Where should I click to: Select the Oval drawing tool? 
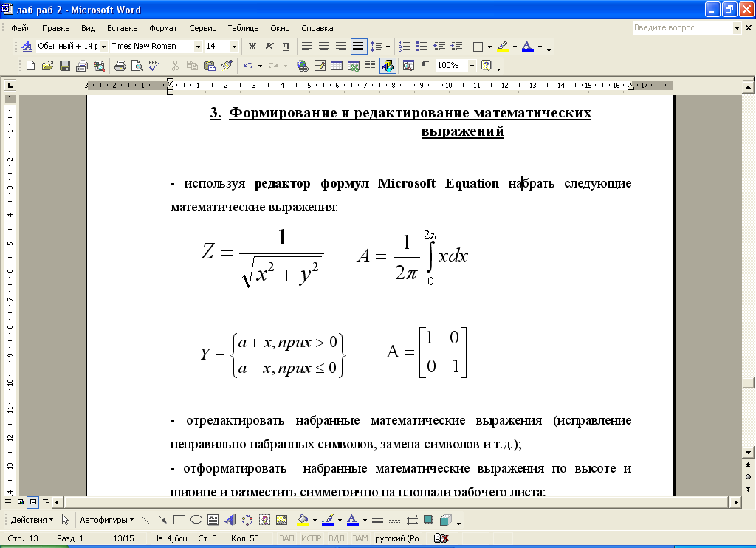(196, 520)
